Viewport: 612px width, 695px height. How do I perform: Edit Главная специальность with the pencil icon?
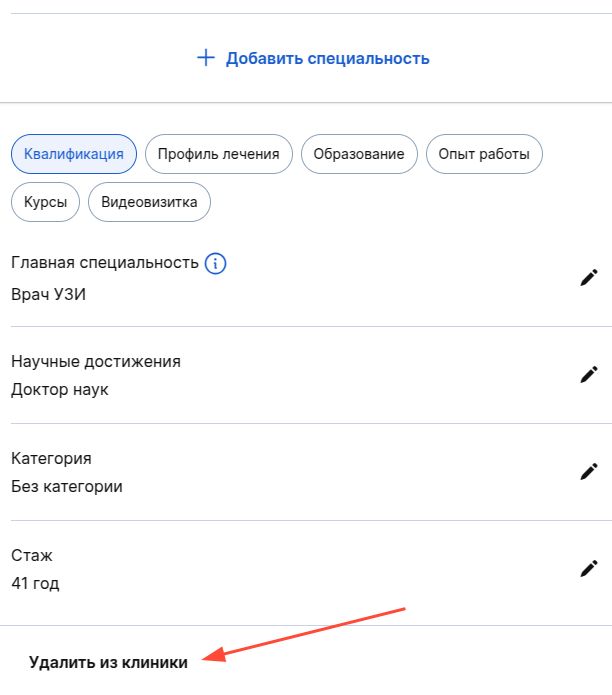(x=589, y=278)
